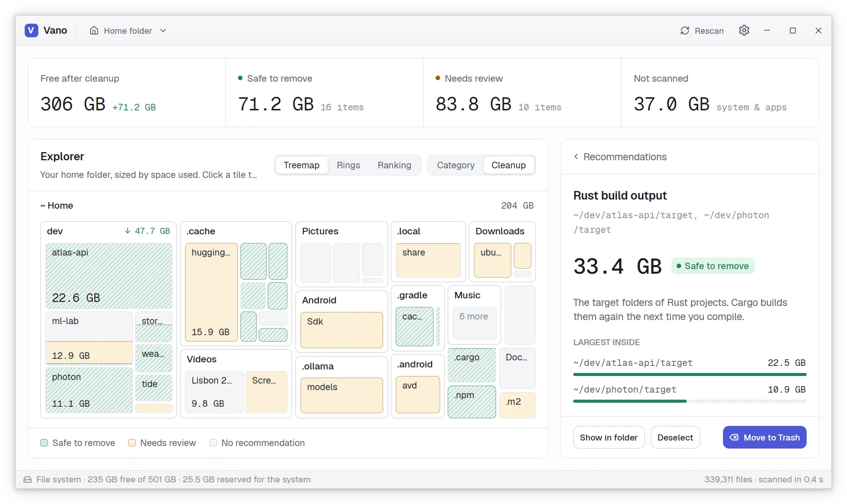Screen dimensions: 847x504
Task: Switch to Treemap view
Action: (301, 165)
